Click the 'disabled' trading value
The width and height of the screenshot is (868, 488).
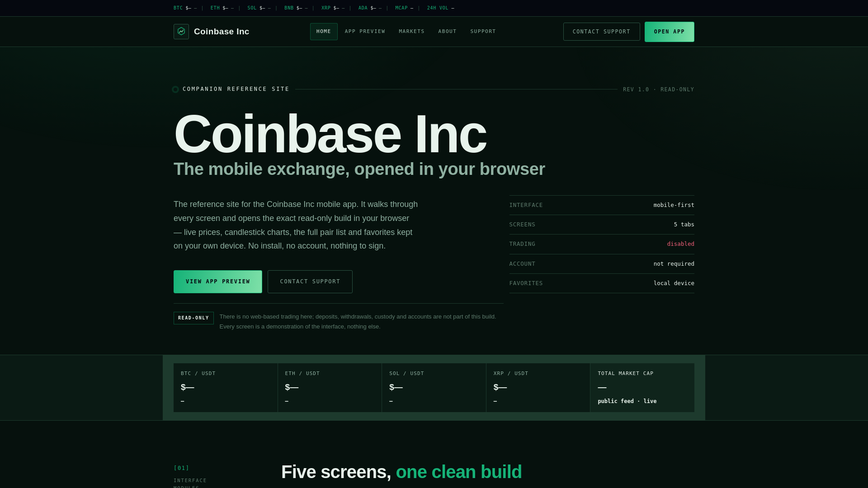click(681, 244)
